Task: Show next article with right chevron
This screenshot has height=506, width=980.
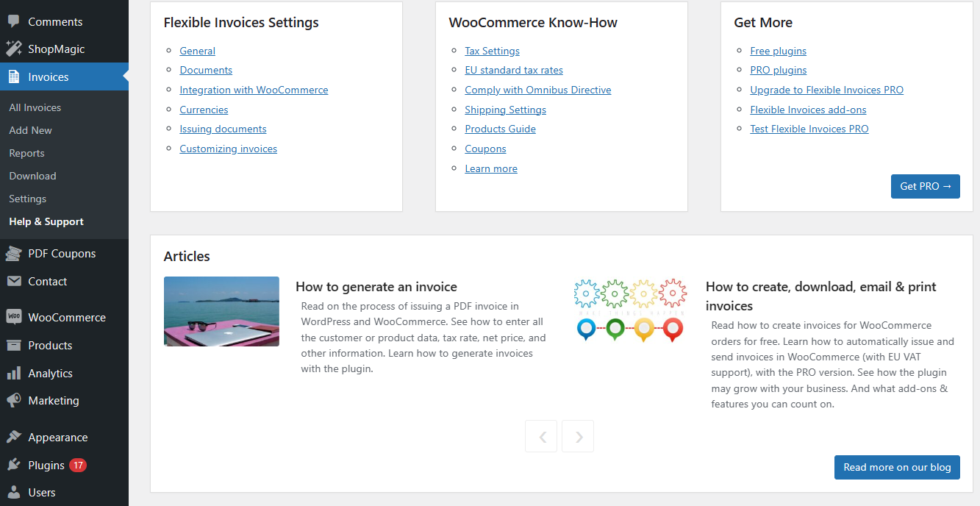Action: pyautogui.click(x=578, y=437)
